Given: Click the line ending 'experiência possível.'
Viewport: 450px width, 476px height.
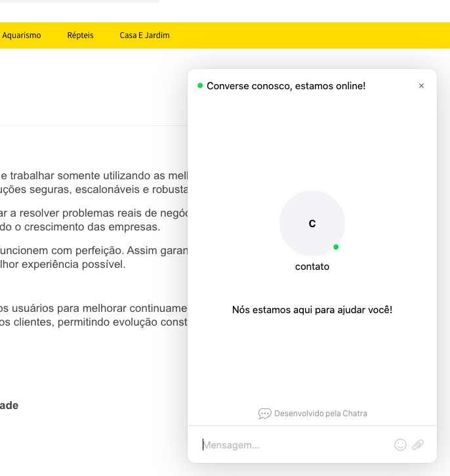Looking at the screenshot, I should (x=63, y=264).
